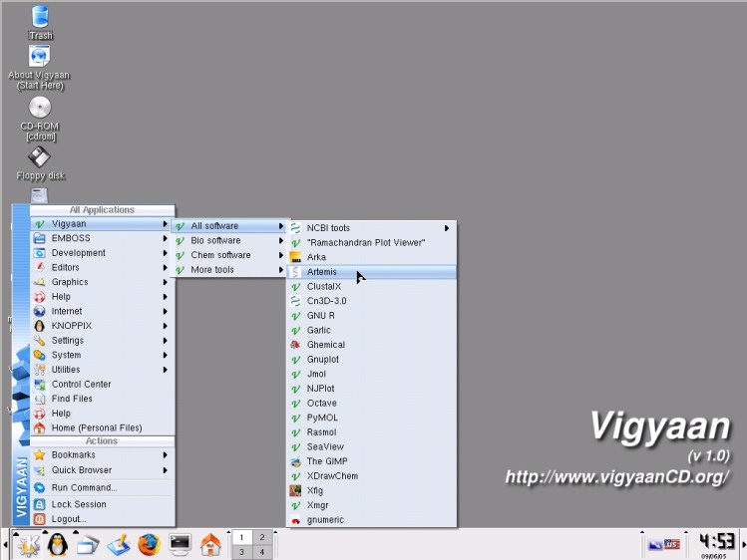Open the Trash desktop icon
This screenshot has height=560, width=747.
coord(40,18)
